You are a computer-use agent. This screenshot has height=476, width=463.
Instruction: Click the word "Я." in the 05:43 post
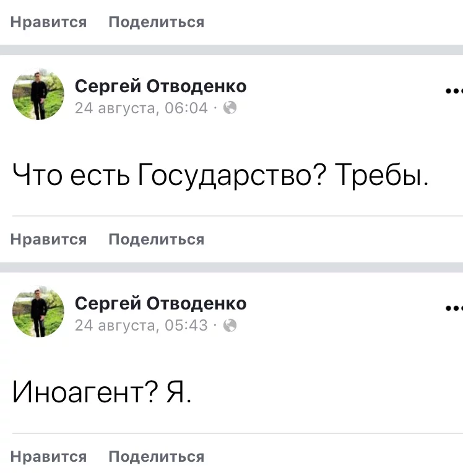click(x=178, y=392)
